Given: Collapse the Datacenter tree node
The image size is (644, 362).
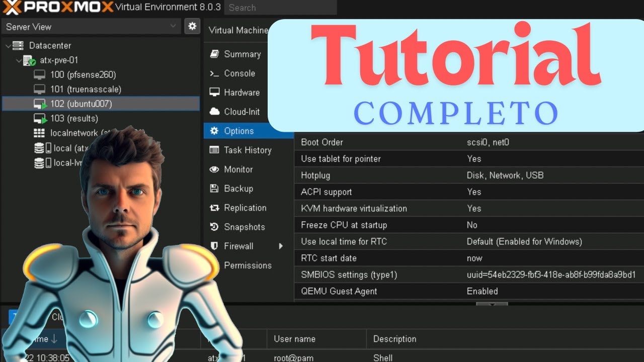Looking at the screenshot, I should 8,46.
